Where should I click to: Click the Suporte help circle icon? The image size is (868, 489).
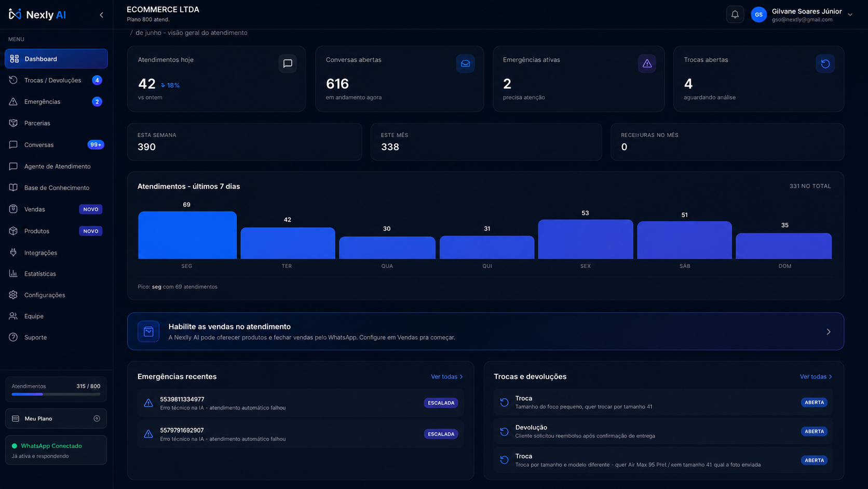click(13, 337)
